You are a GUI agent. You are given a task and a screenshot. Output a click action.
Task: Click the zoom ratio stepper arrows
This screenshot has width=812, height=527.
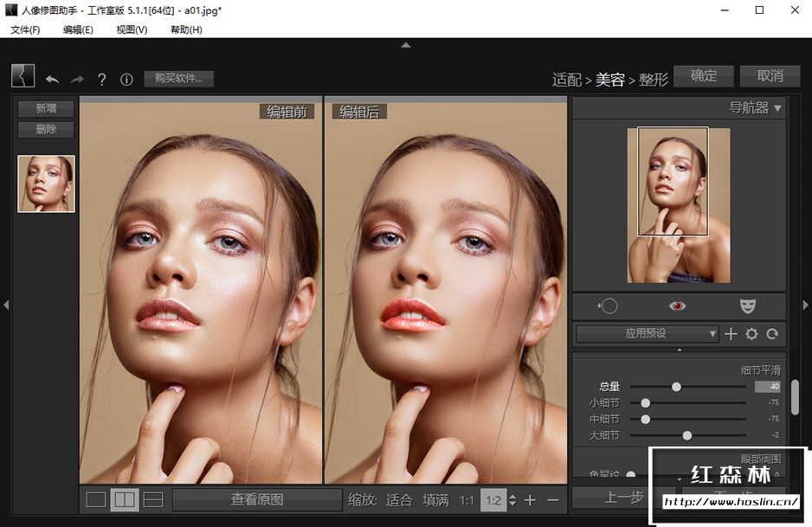[x=512, y=500]
